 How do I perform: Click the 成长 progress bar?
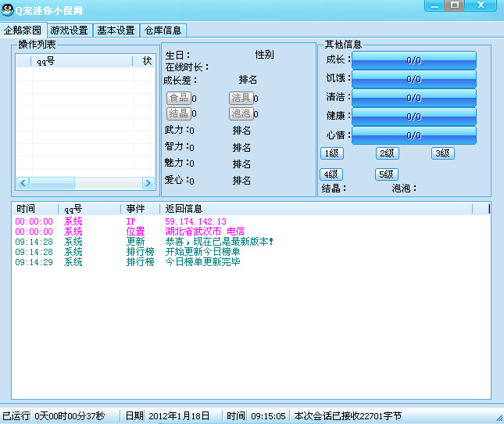[414, 60]
